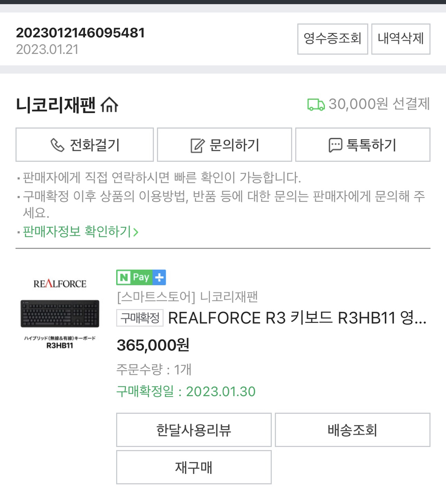
Task: Expand the chevron after 판매자정보 확인하기
Action: click(x=136, y=231)
